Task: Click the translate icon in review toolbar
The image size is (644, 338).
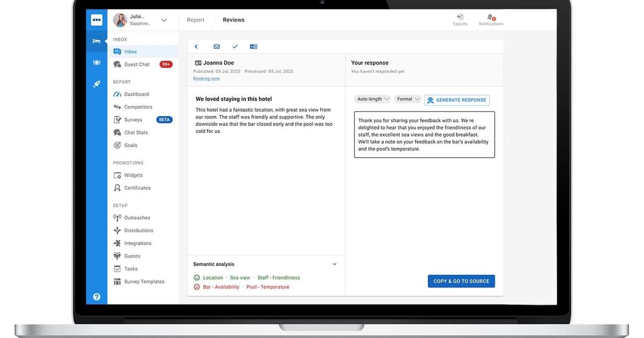Action: (x=254, y=47)
